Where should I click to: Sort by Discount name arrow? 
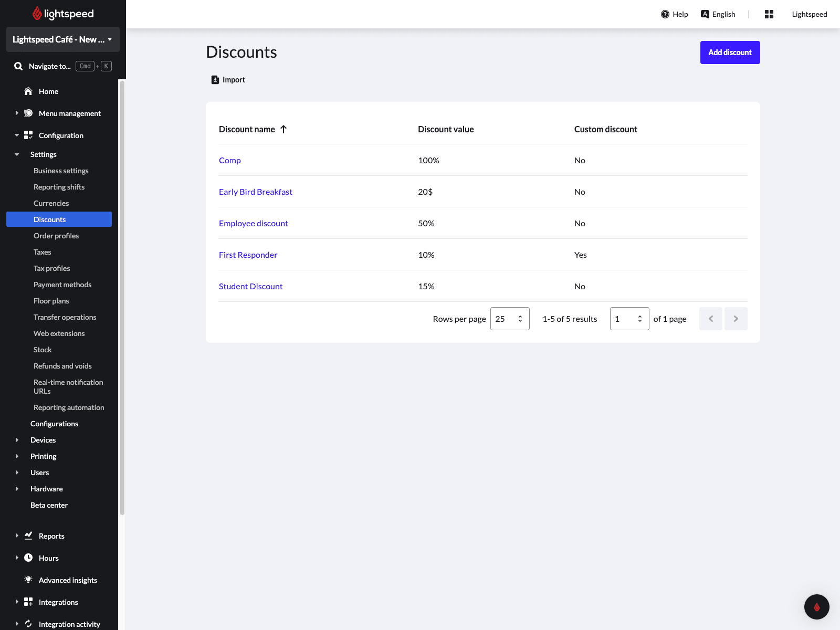[x=283, y=129]
